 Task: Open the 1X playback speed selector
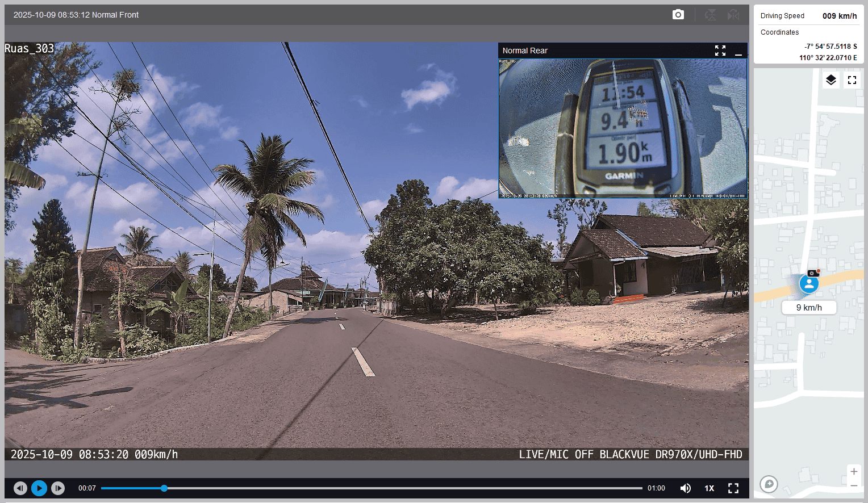coord(709,488)
